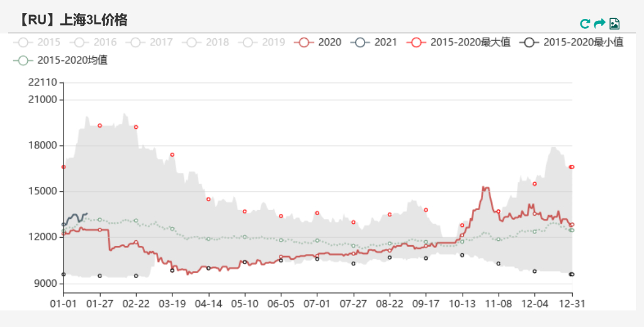Viewport: 644px width, 327px height.
Task: Select the max value point at 04-14
Action: pos(208,199)
